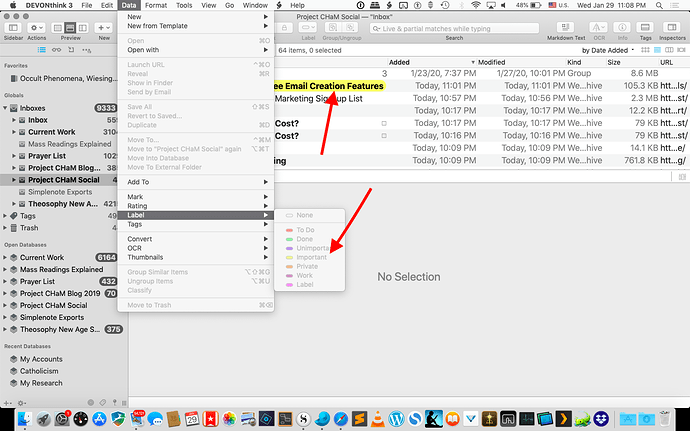Open Spotlight search in menu bar
This screenshot has width=690, height=431.
pos(659,5)
